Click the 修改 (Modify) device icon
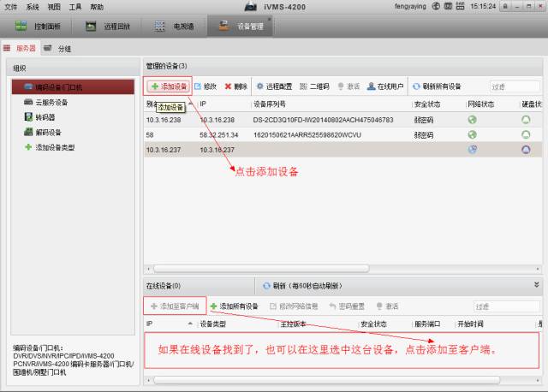Viewport: 548px width, 392px height. [x=205, y=86]
